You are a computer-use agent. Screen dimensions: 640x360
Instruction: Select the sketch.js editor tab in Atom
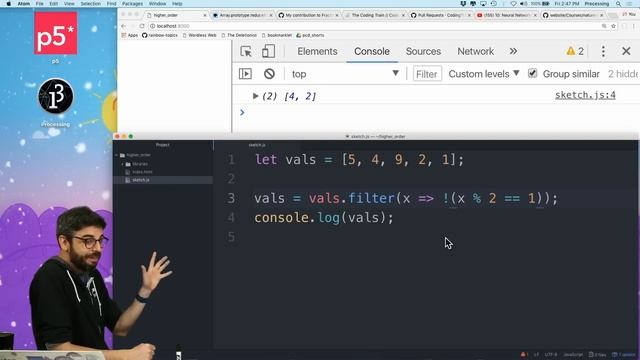coord(257,145)
